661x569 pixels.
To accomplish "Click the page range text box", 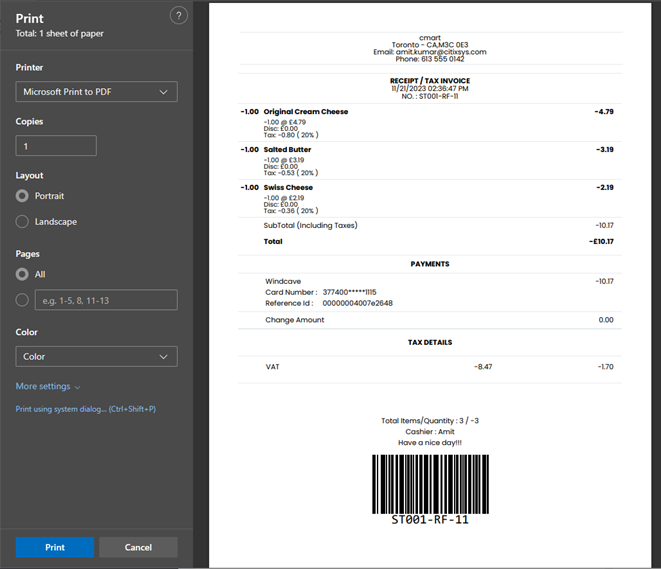I will click(x=105, y=299).
